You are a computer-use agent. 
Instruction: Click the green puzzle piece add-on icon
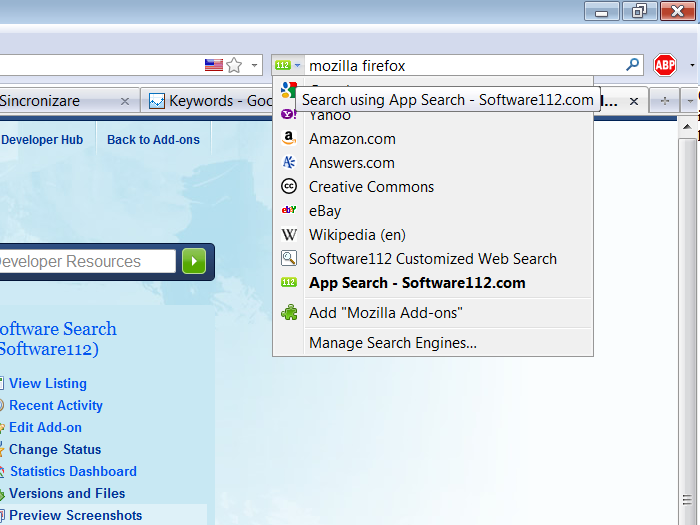(x=289, y=312)
